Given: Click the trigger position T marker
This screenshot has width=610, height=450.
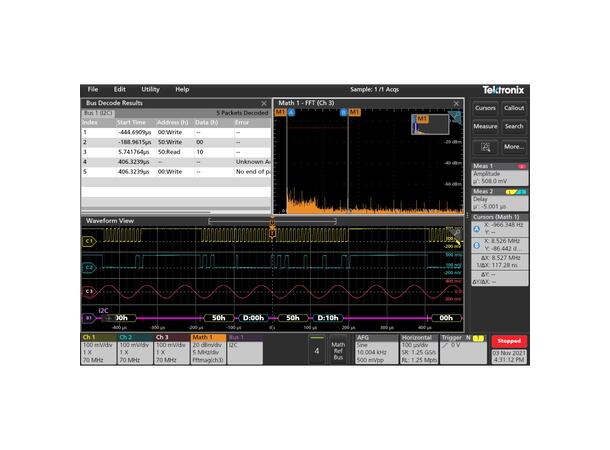Looking at the screenshot, I should [272, 233].
